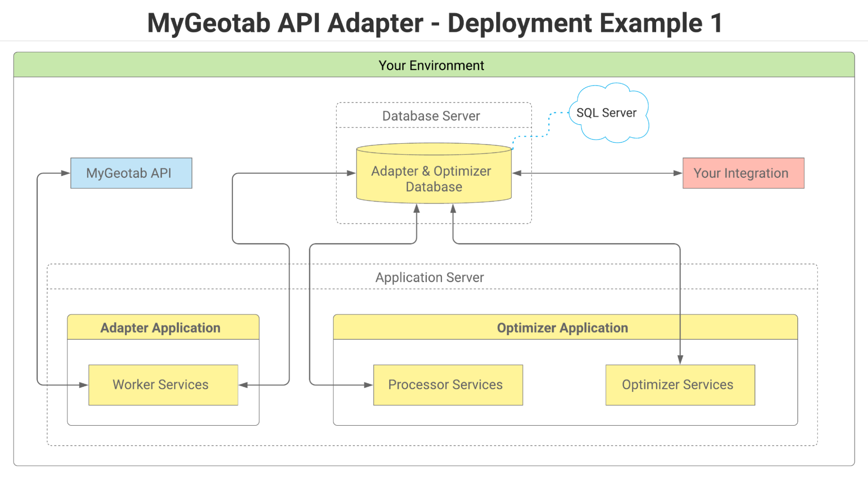This screenshot has height=480, width=868.
Task: Toggle visibility of the Your Environment region
Action: click(432, 65)
